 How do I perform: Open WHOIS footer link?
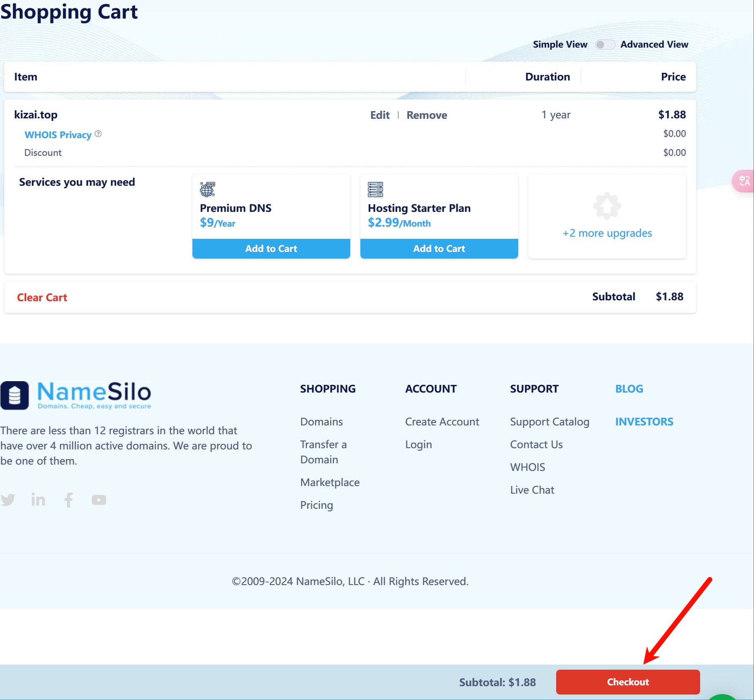528,467
